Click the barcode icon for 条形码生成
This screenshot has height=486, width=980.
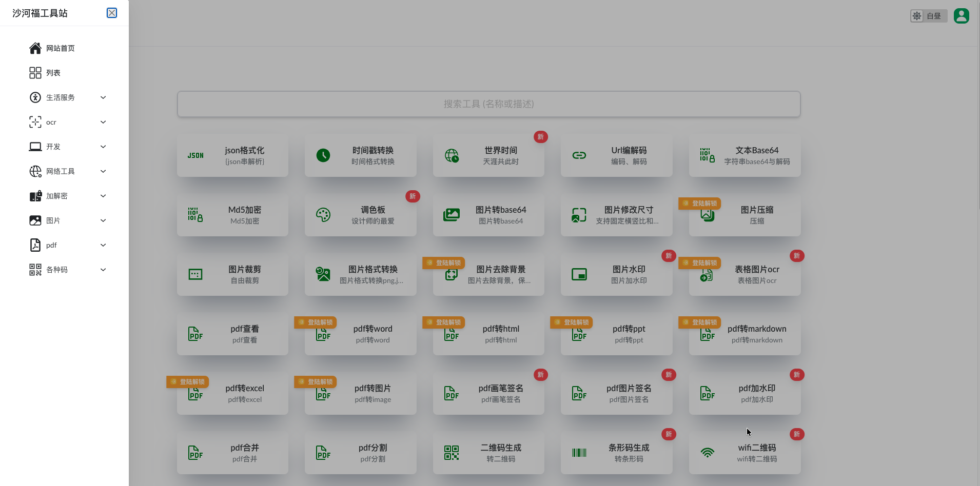pyautogui.click(x=579, y=453)
